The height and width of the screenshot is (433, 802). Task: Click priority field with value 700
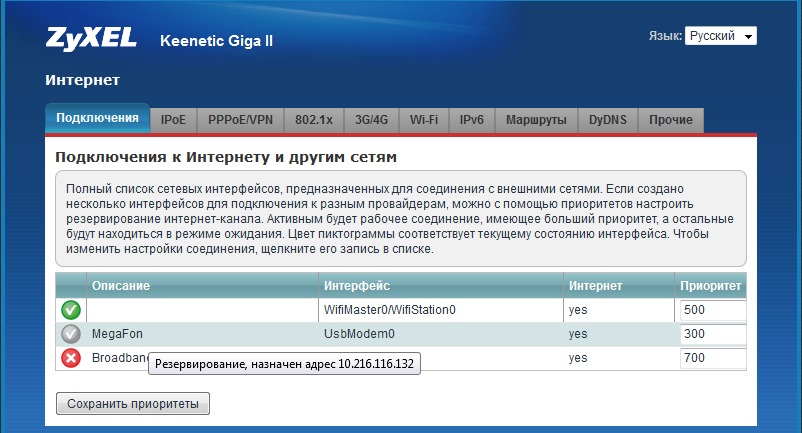pos(712,357)
